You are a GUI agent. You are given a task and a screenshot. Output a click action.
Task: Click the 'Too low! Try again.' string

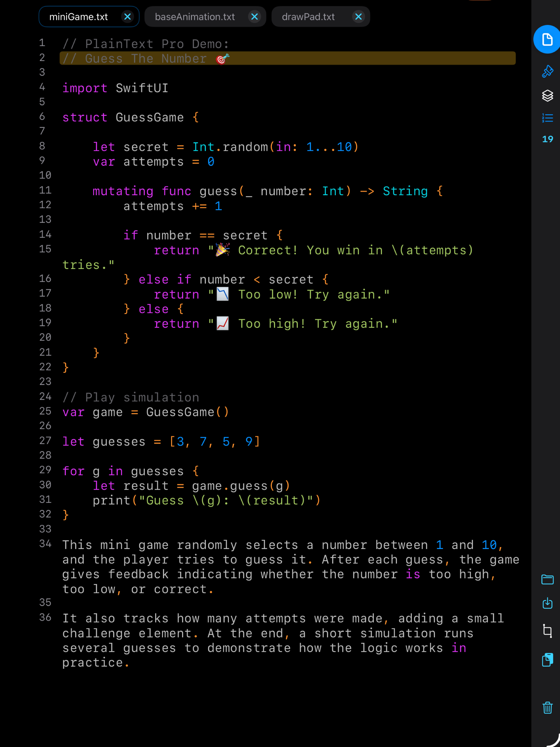tap(299, 294)
